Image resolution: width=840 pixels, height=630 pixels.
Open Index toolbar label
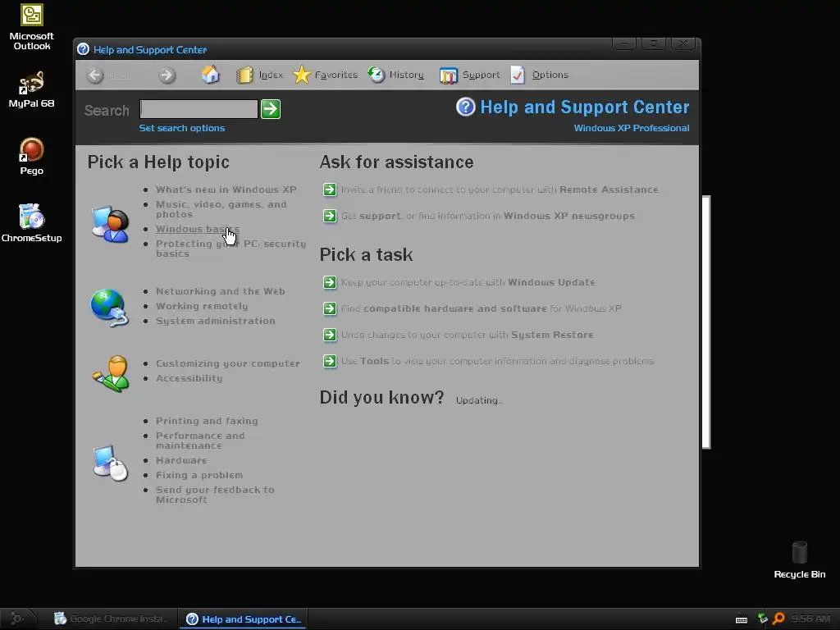271,75
